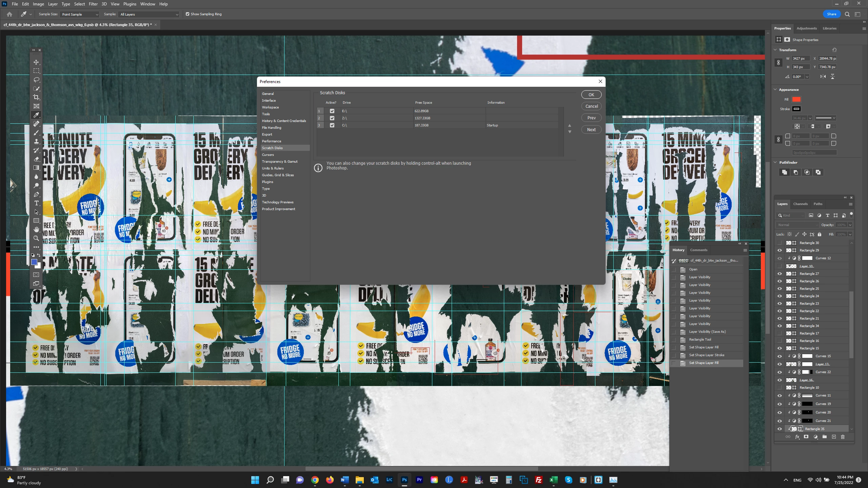Open the Filter menu
The height and width of the screenshot is (488, 868).
[93, 4]
